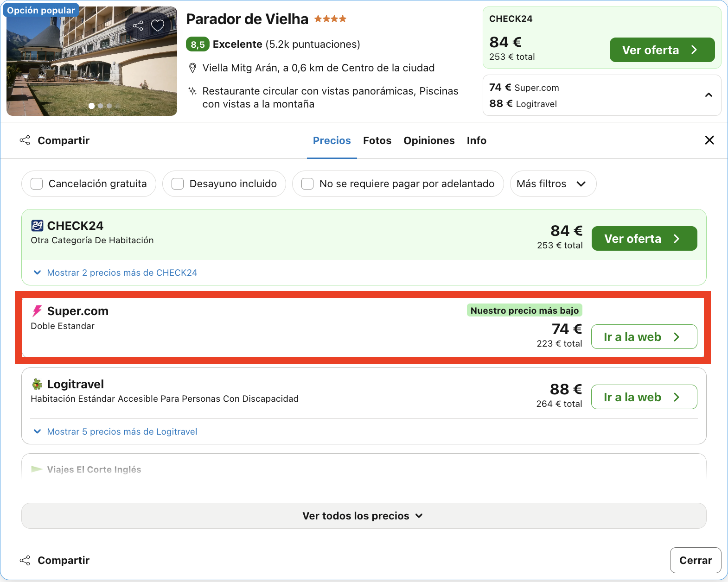Image resolution: width=728 pixels, height=582 pixels.
Task: Click the location pin icon
Action: (x=192, y=68)
